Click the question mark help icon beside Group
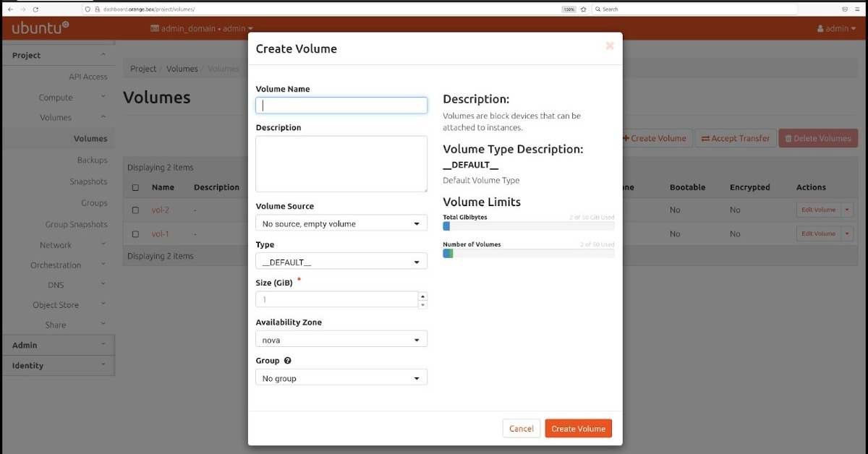Screen dimensions: 868x454 pos(286,360)
